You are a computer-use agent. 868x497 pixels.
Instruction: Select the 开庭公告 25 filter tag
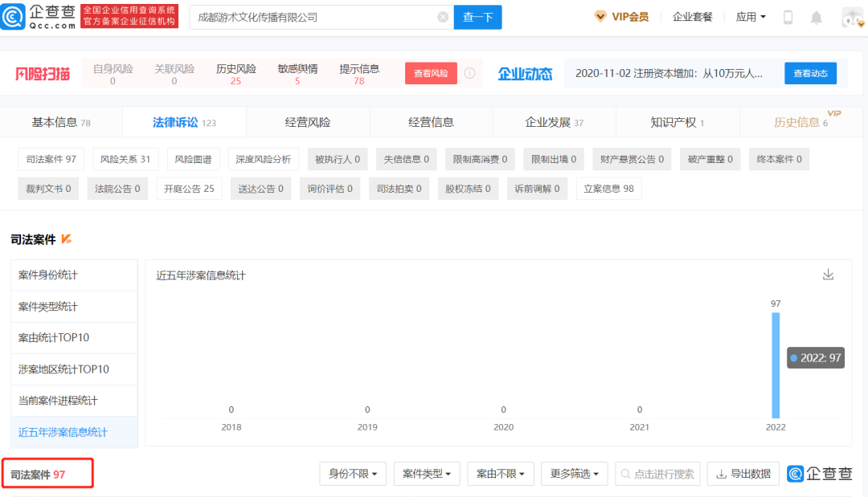[x=189, y=189]
